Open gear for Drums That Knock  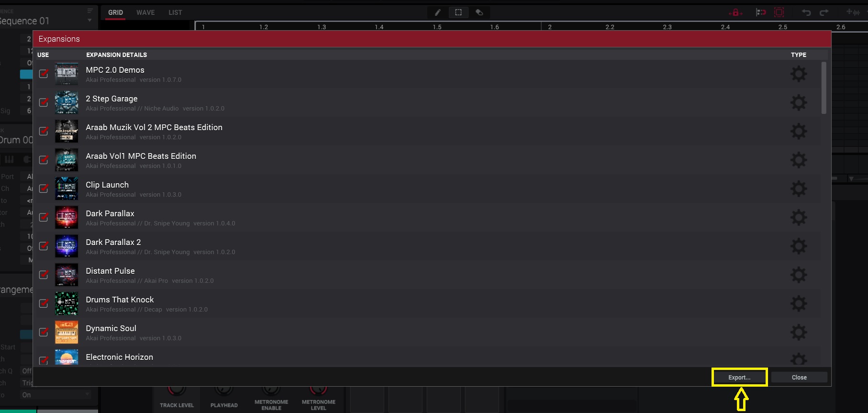coord(798,303)
